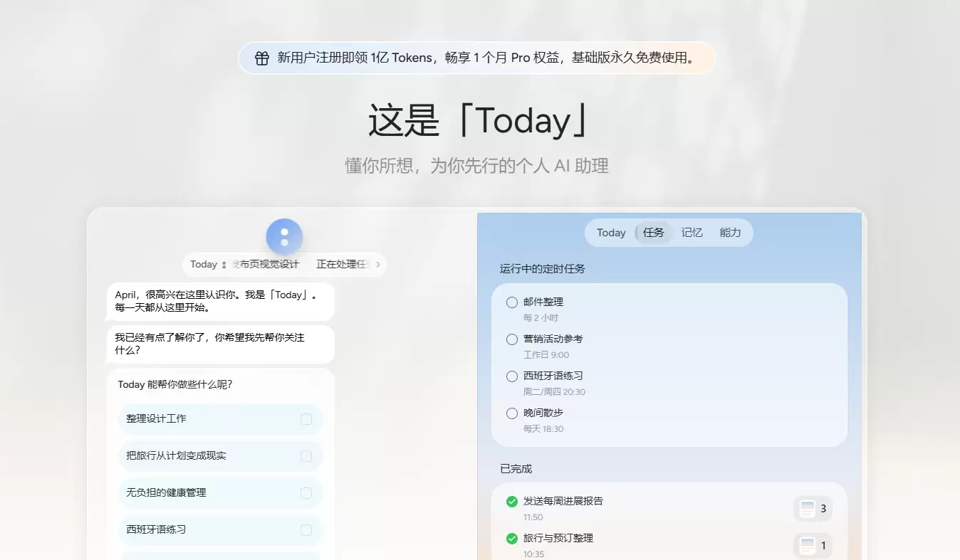The height and width of the screenshot is (560, 960).
Task: Expand the status bar chevron arrow
Action: [x=377, y=265]
